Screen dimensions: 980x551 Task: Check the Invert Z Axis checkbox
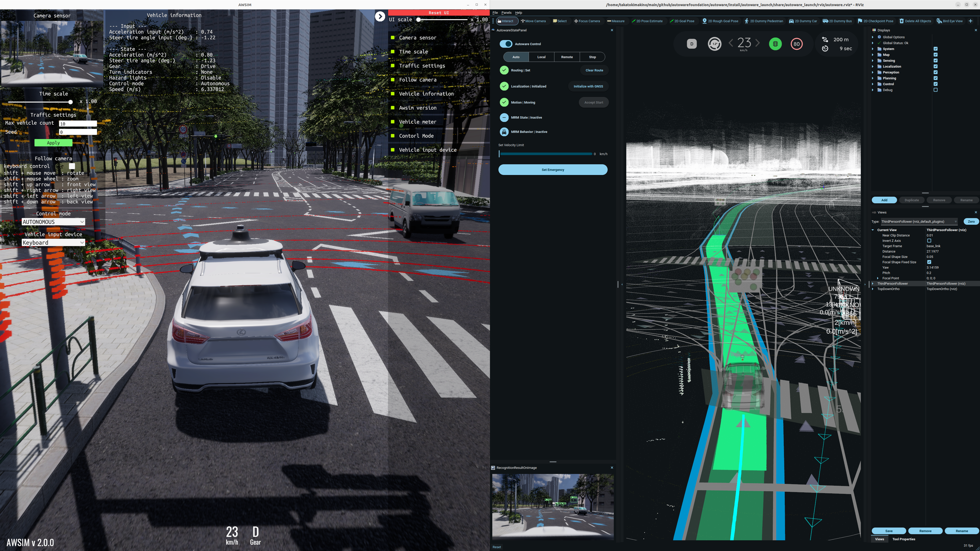click(x=929, y=241)
